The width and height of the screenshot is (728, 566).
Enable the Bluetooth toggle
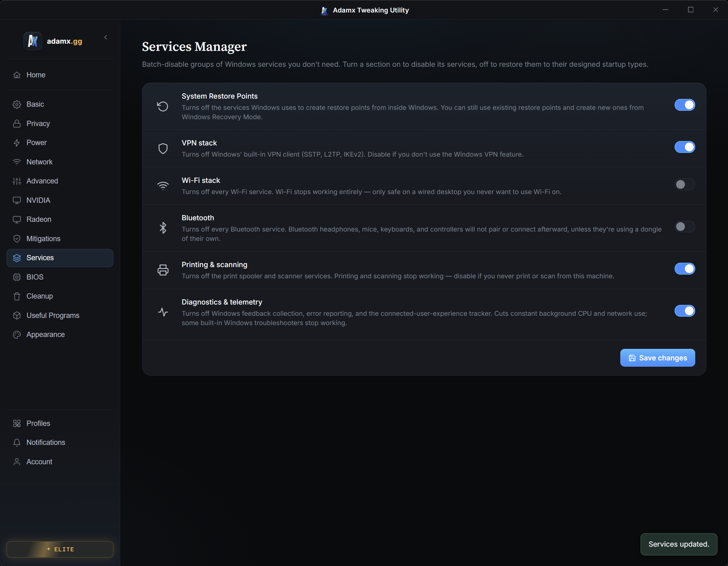(x=685, y=227)
